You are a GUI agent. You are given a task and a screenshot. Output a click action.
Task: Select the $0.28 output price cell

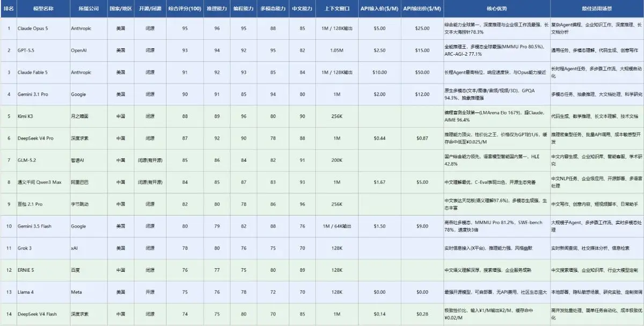422,314
